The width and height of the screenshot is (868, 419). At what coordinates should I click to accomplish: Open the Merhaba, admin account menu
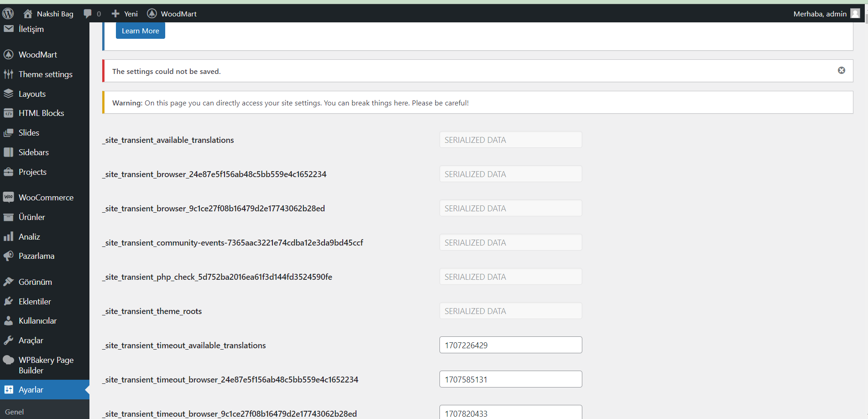click(826, 14)
